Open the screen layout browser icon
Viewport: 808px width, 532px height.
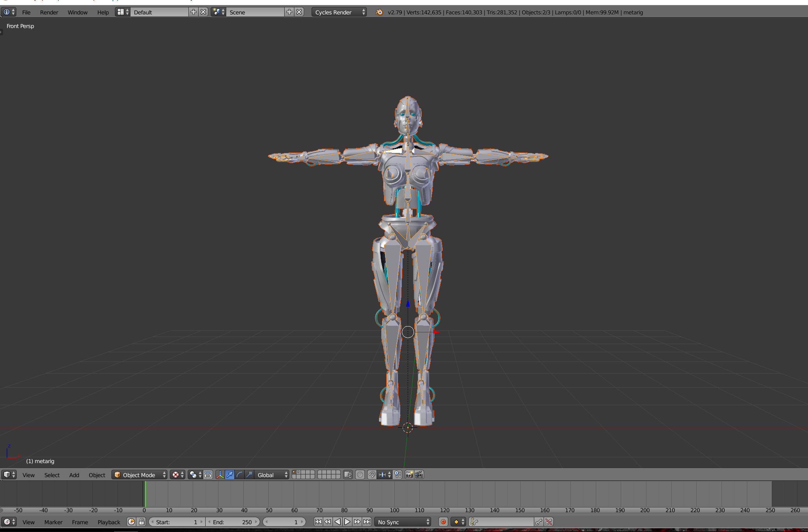(x=123, y=12)
